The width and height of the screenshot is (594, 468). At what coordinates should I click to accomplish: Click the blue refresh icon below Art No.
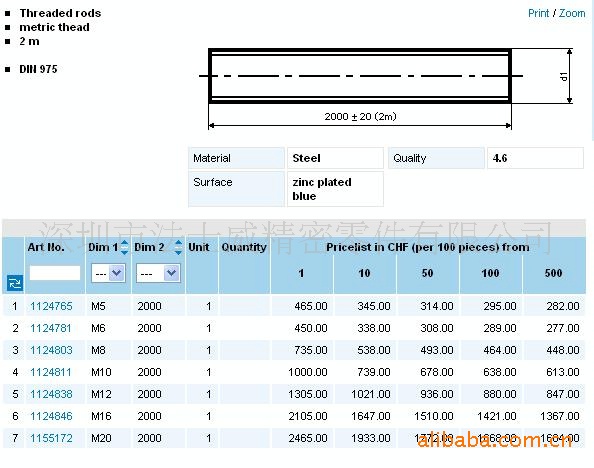click(x=15, y=283)
